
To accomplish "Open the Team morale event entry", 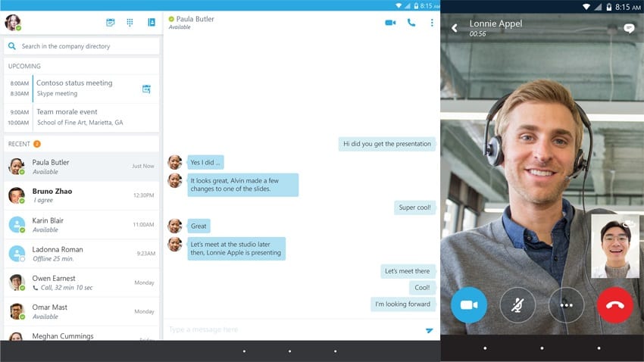I will pos(81,117).
